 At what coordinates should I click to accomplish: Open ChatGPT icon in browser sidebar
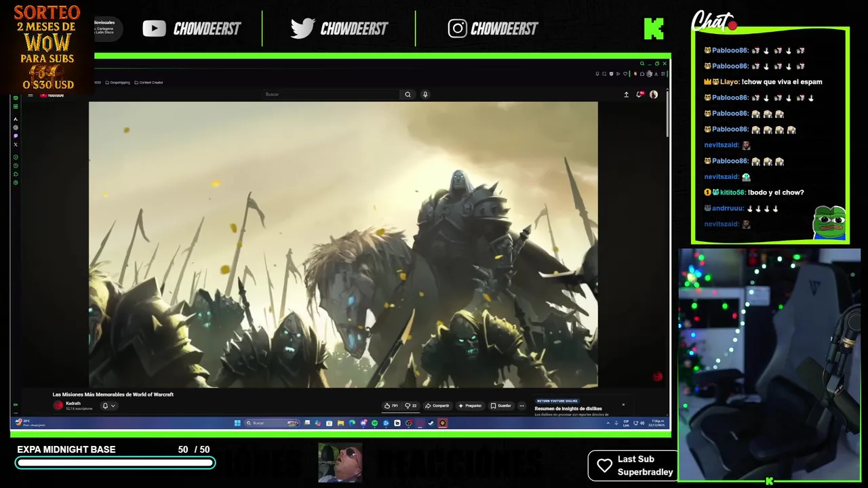(16, 127)
